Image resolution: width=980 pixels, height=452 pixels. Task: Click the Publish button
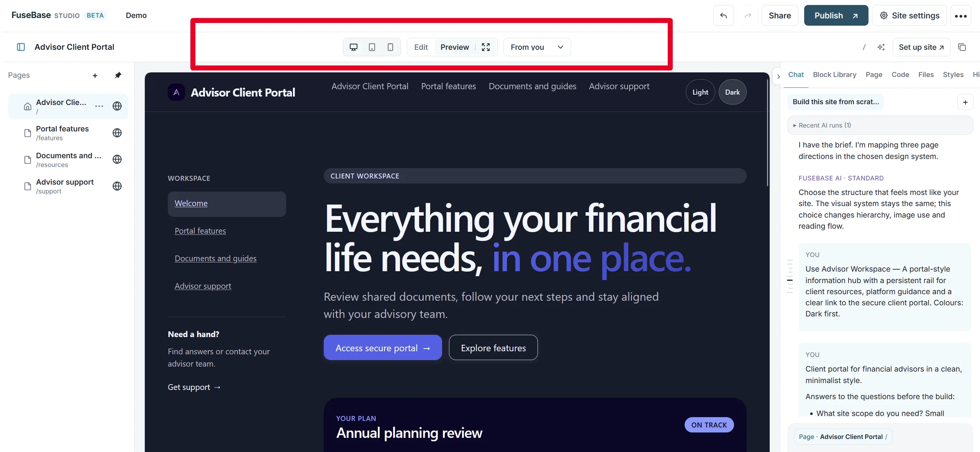coord(836,15)
